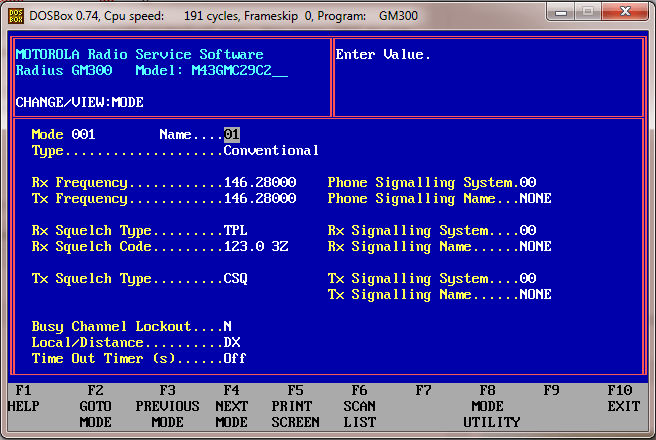This screenshot has height=440, width=656.
Task: Click the F2 GOTO MODE label
Action: click(x=95, y=407)
